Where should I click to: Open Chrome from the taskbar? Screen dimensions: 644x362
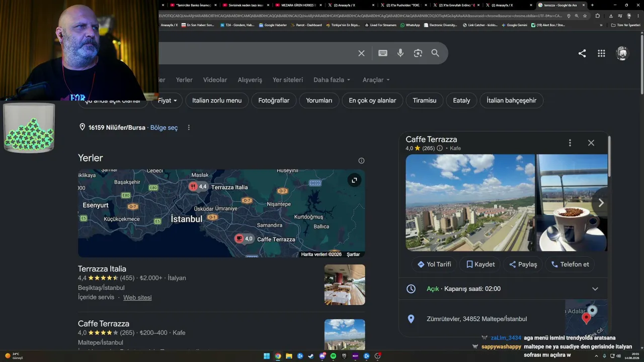pyautogui.click(x=278, y=356)
